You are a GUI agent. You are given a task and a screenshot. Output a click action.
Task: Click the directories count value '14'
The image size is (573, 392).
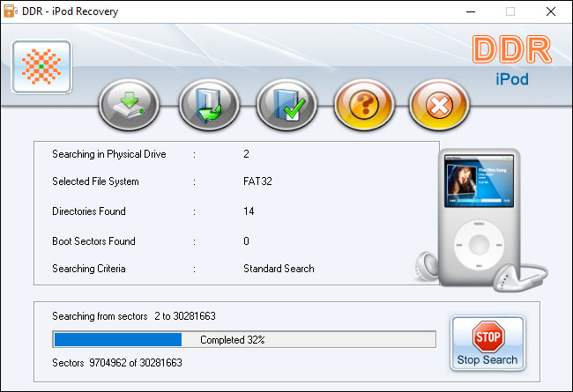point(249,211)
